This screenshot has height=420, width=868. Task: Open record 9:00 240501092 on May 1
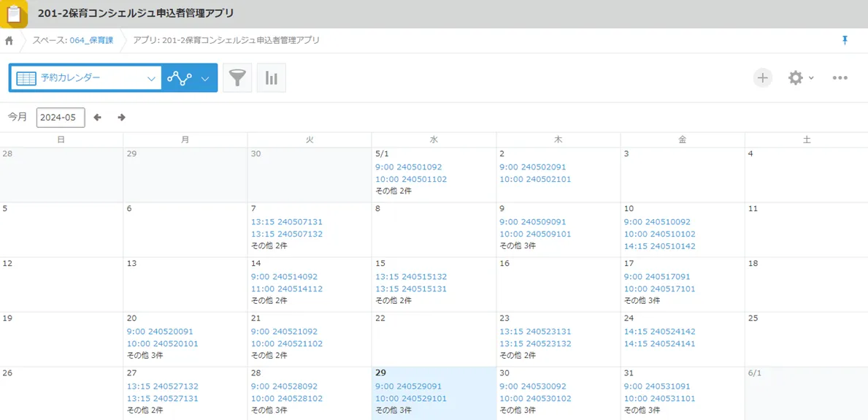408,167
